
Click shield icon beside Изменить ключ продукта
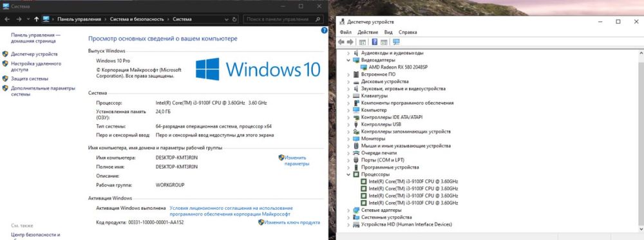(261, 223)
